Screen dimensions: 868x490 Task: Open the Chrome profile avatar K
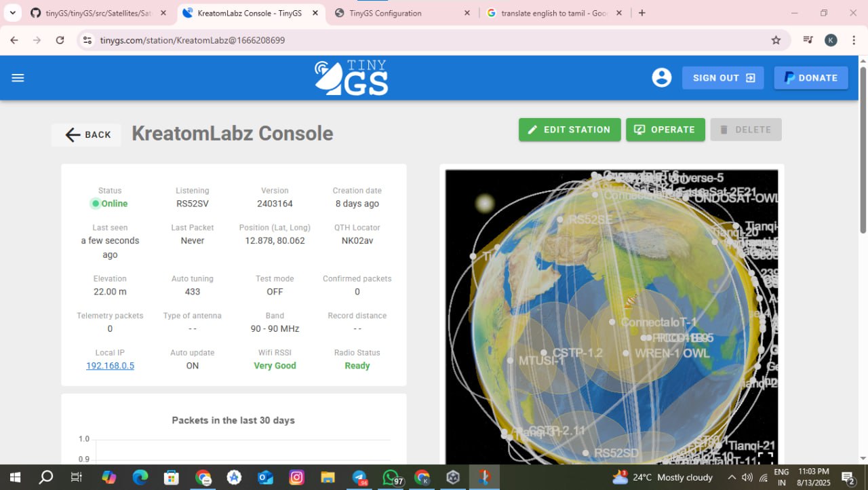coord(831,40)
